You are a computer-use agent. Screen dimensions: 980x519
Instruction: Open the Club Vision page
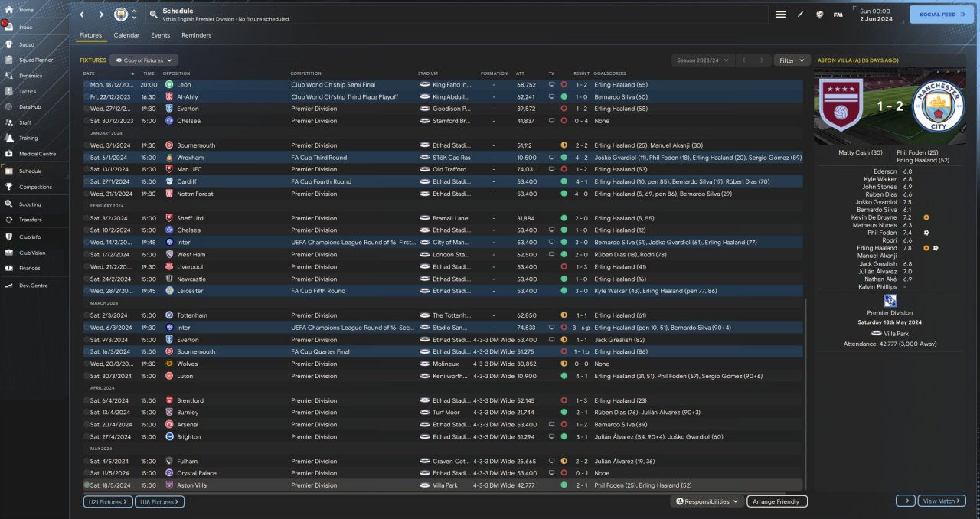coord(32,253)
